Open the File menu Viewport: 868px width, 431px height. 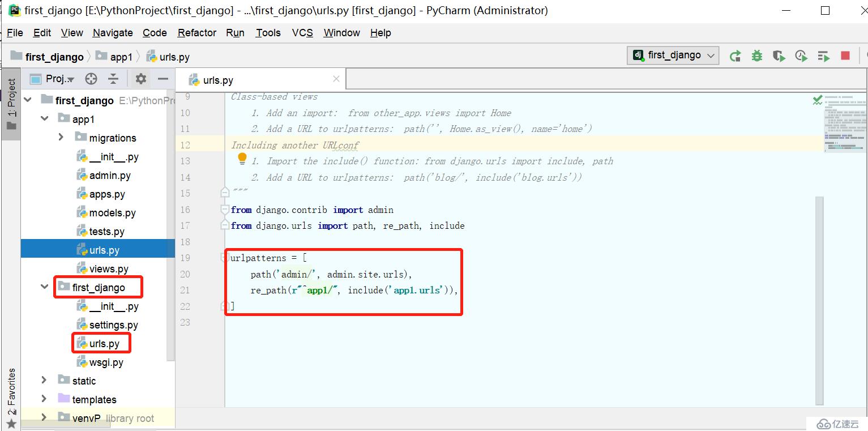(x=15, y=33)
